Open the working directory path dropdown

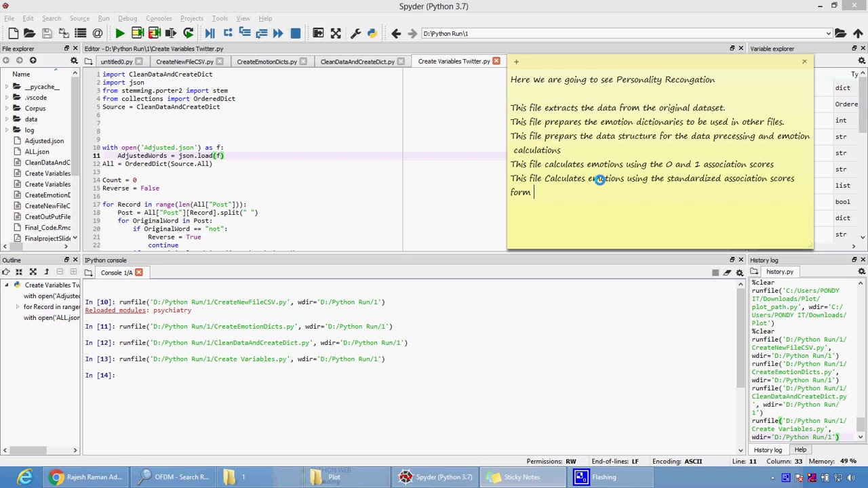tap(828, 33)
